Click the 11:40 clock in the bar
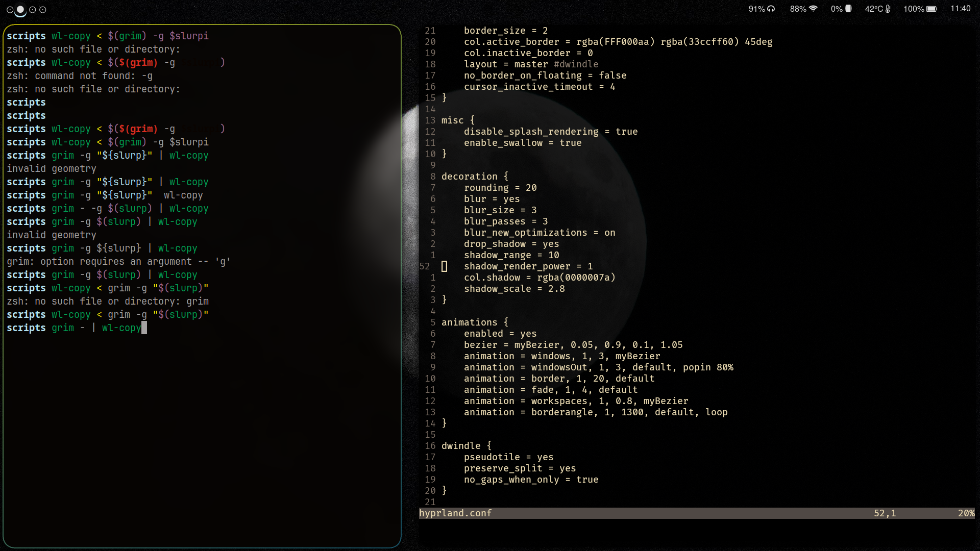Viewport: 980px width, 551px height. tap(960, 9)
